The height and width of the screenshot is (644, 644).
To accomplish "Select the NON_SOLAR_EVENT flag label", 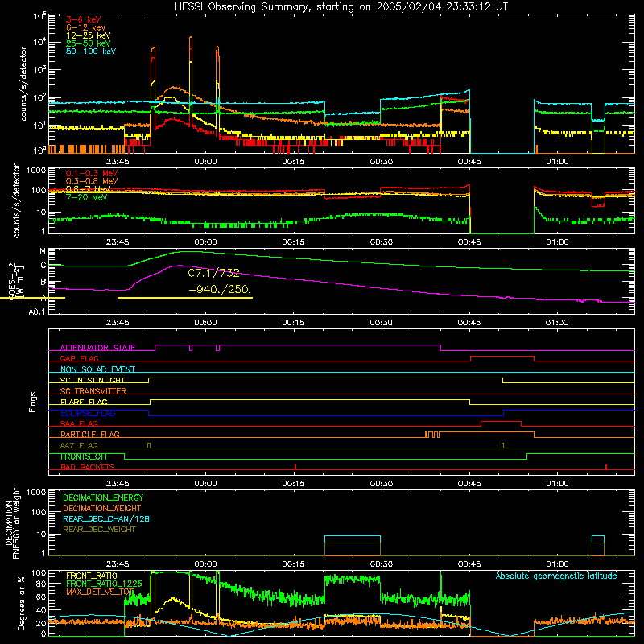I will pyautogui.click(x=97, y=369).
